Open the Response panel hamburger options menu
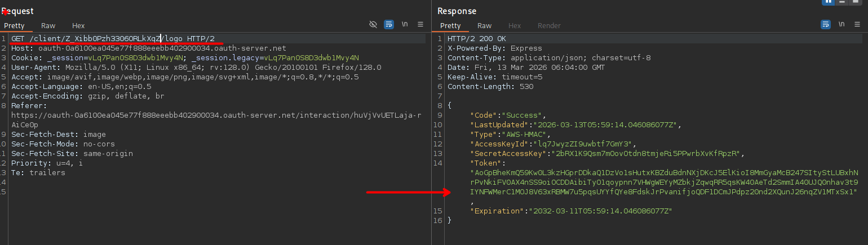This screenshot has width=868, height=245. [x=857, y=25]
